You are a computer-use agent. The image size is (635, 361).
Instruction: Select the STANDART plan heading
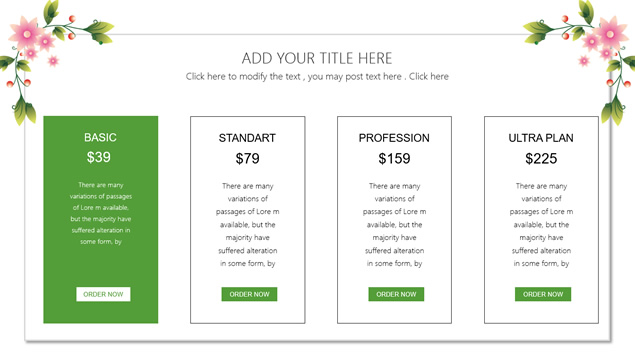click(x=247, y=138)
